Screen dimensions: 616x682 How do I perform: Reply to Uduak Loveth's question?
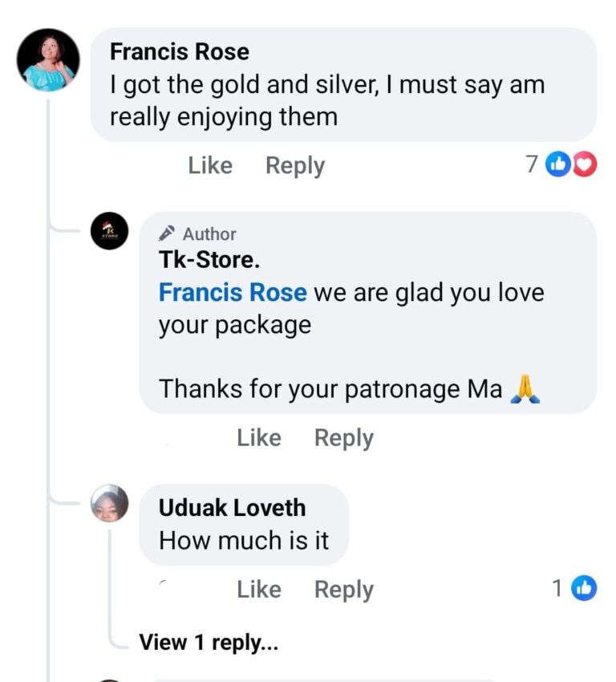click(344, 589)
